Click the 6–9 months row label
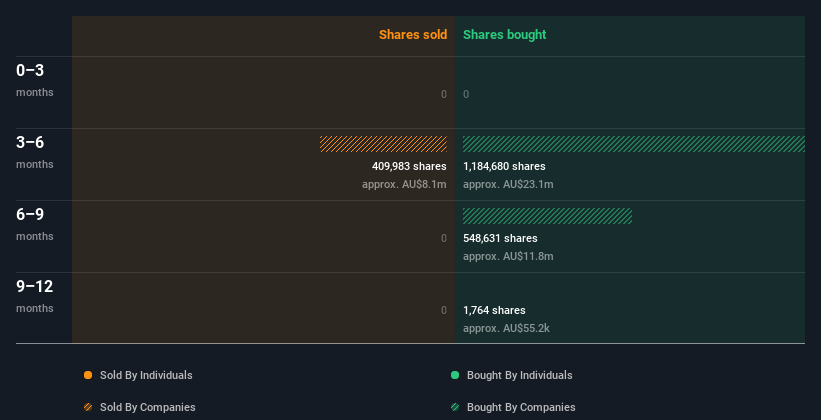 (x=35, y=224)
